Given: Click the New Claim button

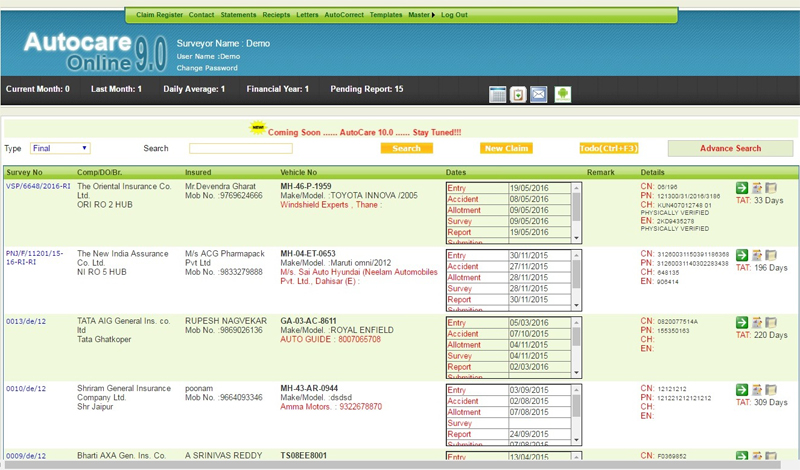Looking at the screenshot, I should pyautogui.click(x=506, y=149).
